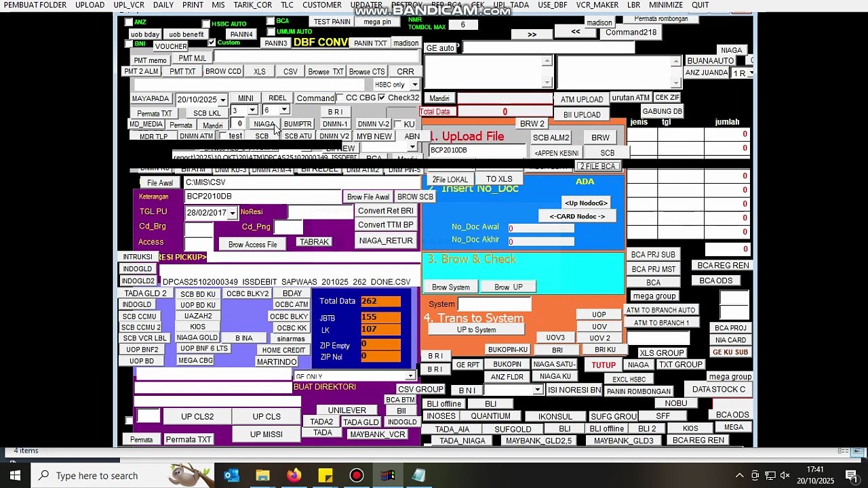The width and height of the screenshot is (868, 488).
Task: Expand the combo box showing 6
Action: click(284, 110)
